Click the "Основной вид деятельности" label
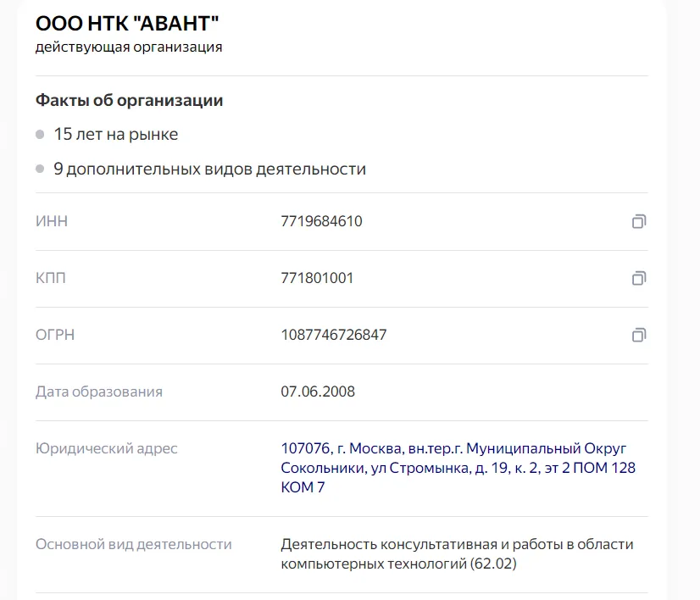Screen dimensions: 700x600 pos(134,545)
